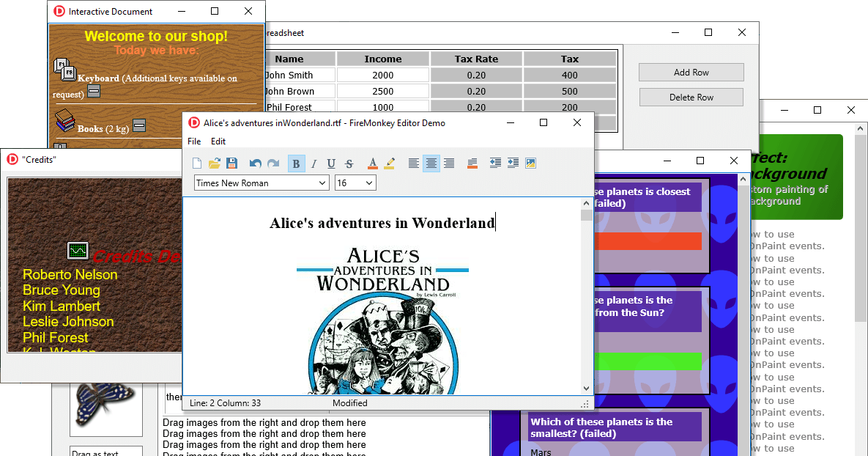Select the text highlight tool
The height and width of the screenshot is (456, 868).
(390, 163)
